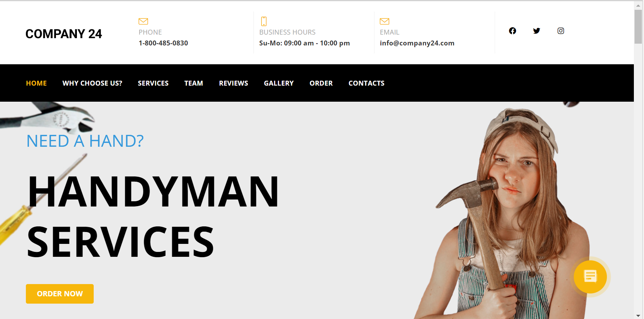Click the mobile phone icon above BUSINESS HOURS
The height and width of the screenshot is (319, 644).
point(264,21)
